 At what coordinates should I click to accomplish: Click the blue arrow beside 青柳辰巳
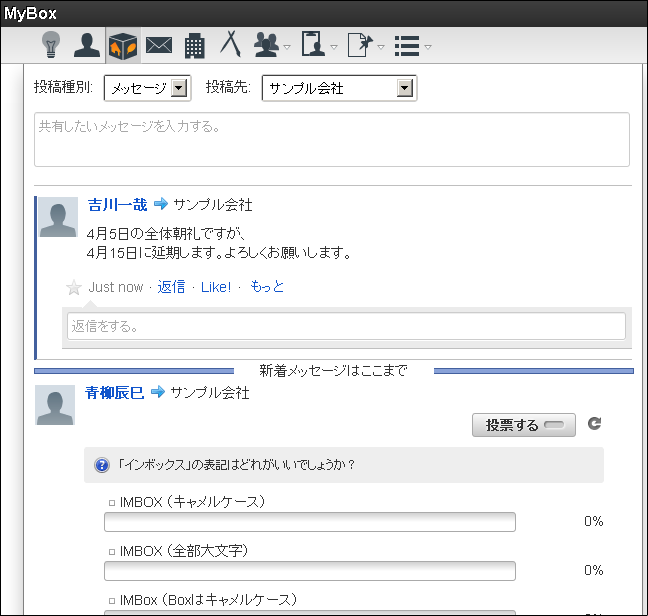(x=158, y=391)
